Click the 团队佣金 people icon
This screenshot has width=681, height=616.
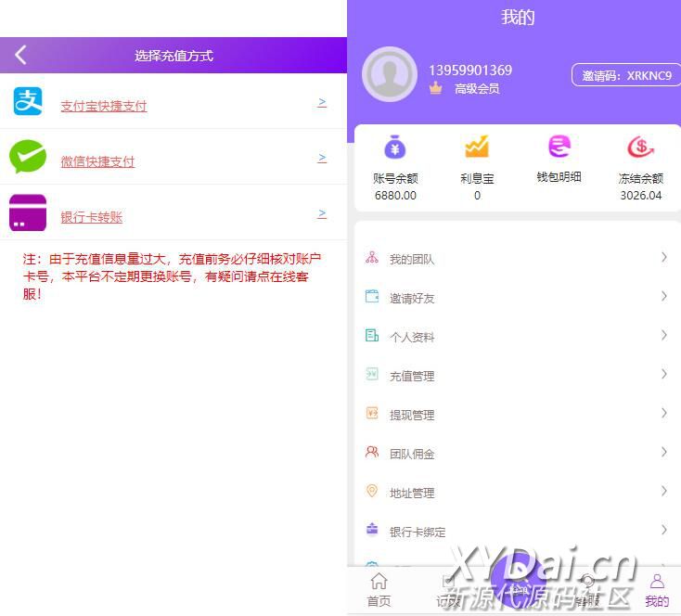372,452
